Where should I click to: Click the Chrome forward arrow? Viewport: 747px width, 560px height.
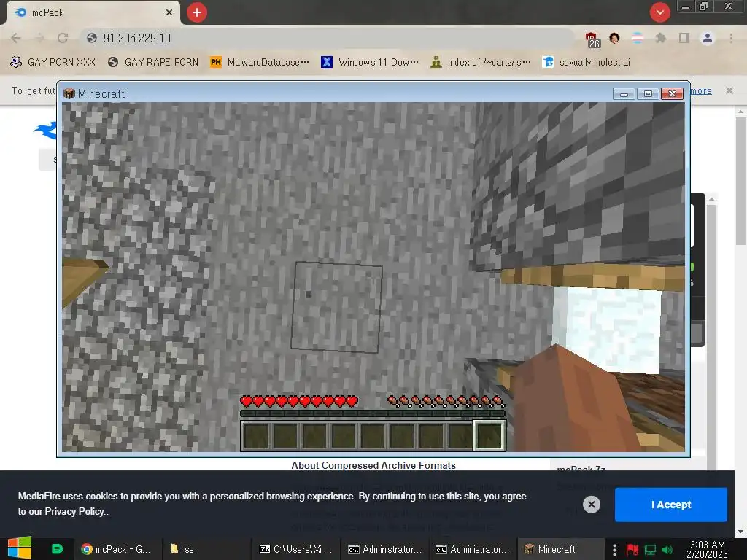tap(39, 38)
